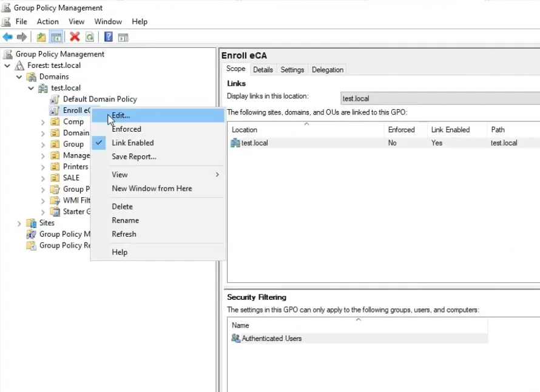This screenshot has height=392, width=540.
Task: Switch to the Settings tab
Action: click(292, 70)
